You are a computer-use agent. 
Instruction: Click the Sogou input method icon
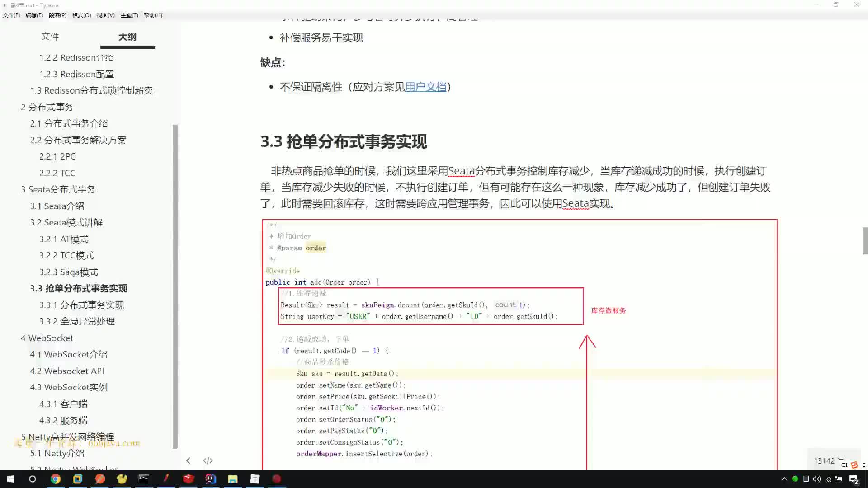click(x=854, y=465)
